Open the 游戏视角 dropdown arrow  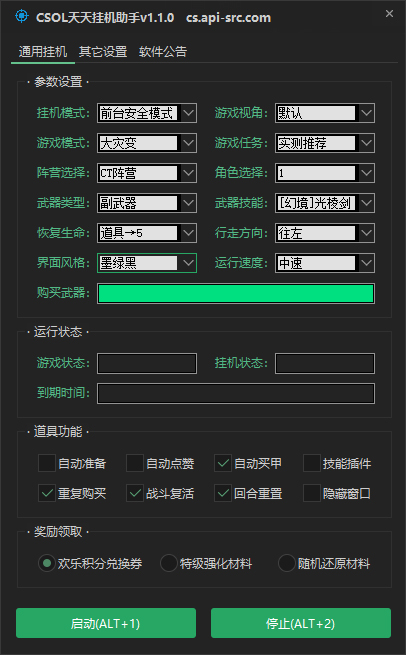[366, 113]
